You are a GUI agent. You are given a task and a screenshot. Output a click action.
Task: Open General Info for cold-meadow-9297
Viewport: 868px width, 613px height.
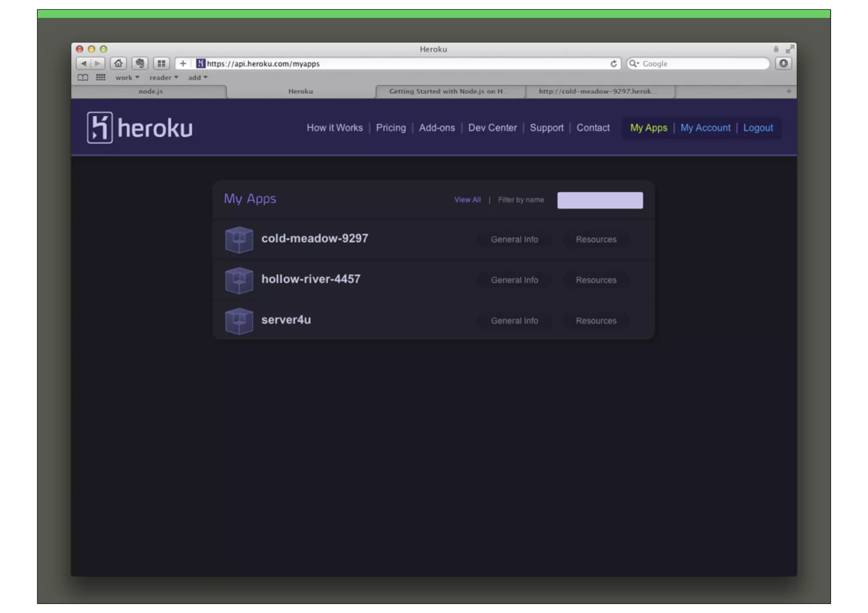tap(514, 239)
